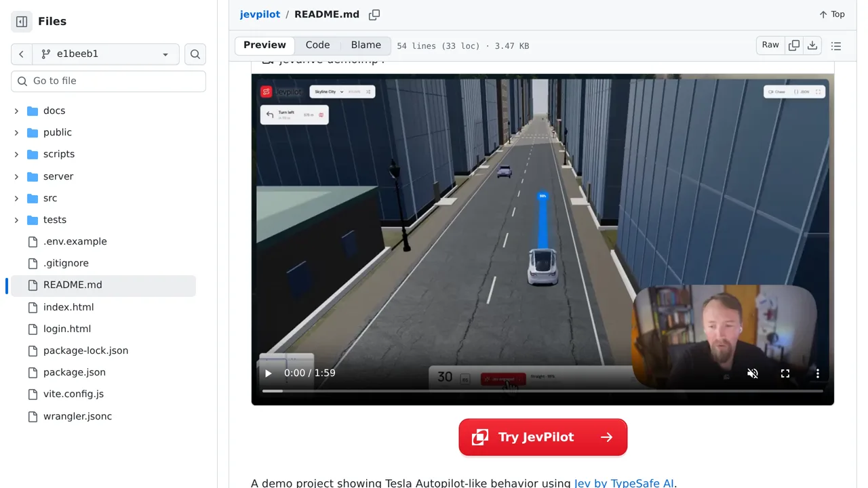The image size is (868, 488).
Task: Expand the docs folder chevron
Action: pos(16,110)
